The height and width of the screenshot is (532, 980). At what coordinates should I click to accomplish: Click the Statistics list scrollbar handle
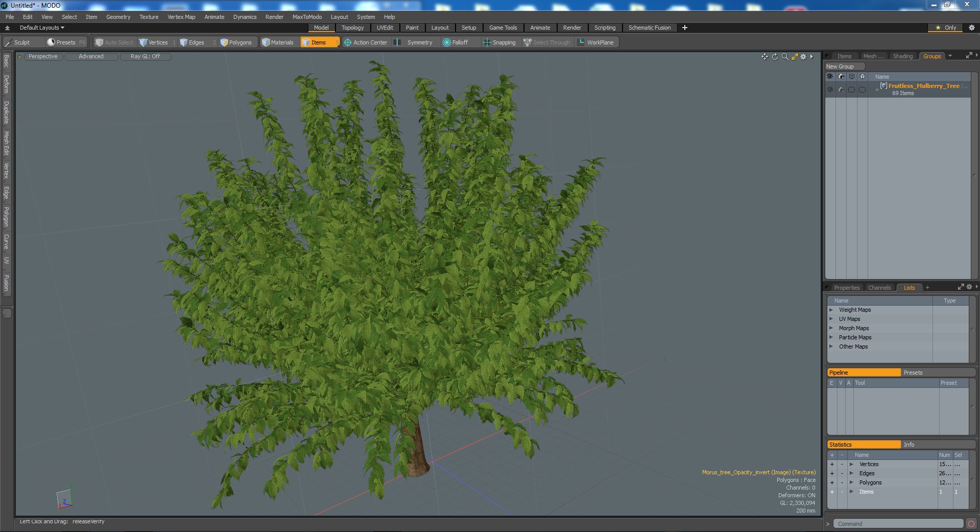(972, 479)
